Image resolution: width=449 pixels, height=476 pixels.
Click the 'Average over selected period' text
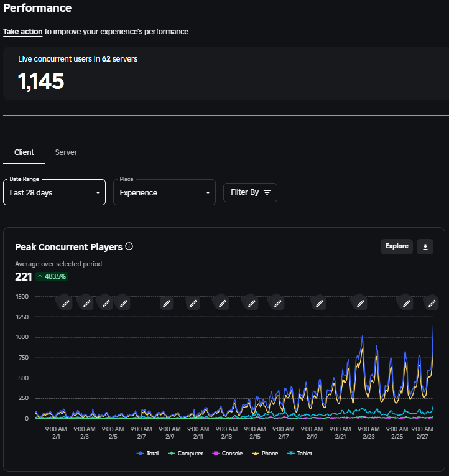58,264
